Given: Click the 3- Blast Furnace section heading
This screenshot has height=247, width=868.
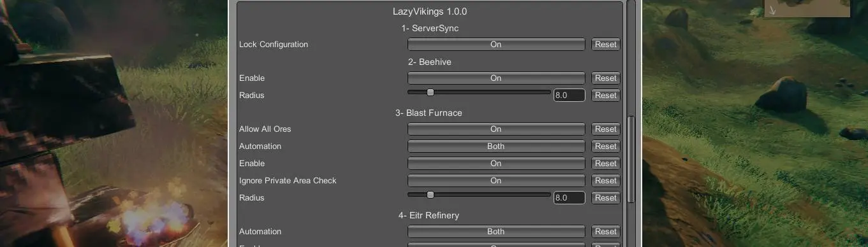Looking at the screenshot, I should [x=429, y=113].
